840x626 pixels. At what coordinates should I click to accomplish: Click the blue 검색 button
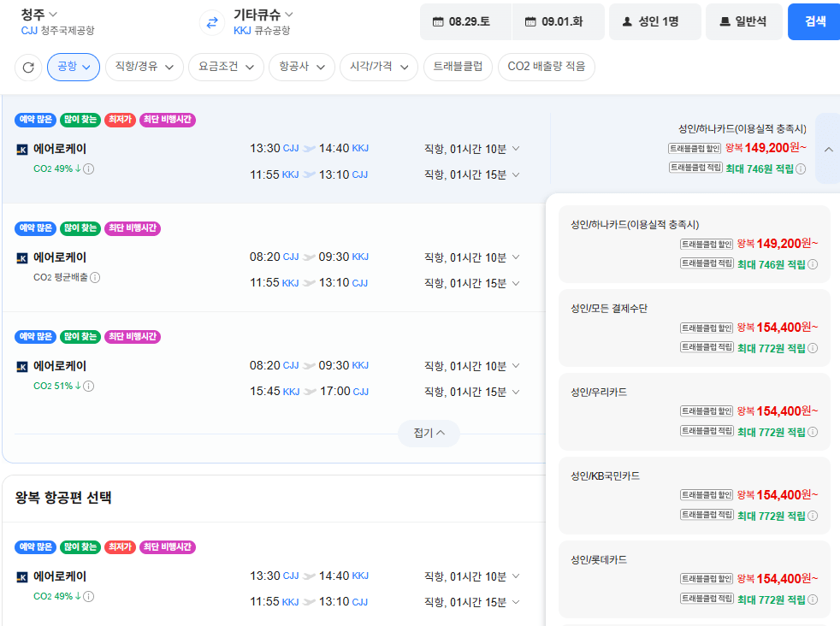(814, 22)
